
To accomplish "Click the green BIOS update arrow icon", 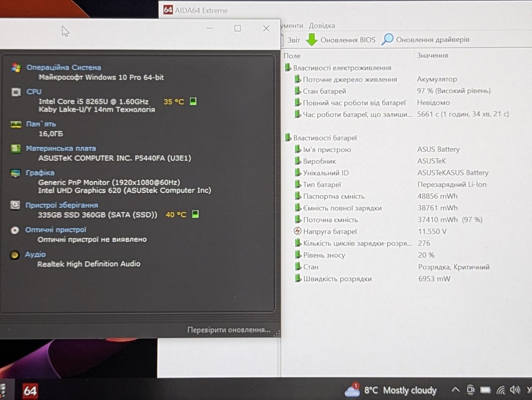I will (x=312, y=40).
